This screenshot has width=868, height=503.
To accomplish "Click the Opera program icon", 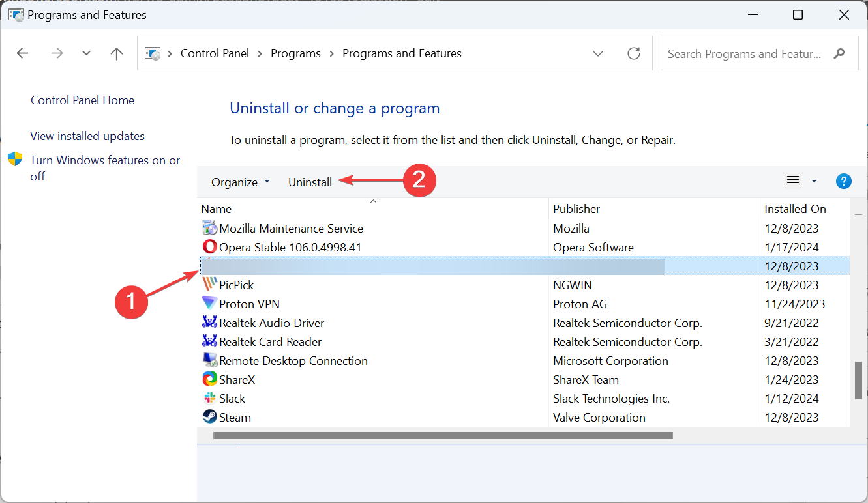I will [209, 248].
